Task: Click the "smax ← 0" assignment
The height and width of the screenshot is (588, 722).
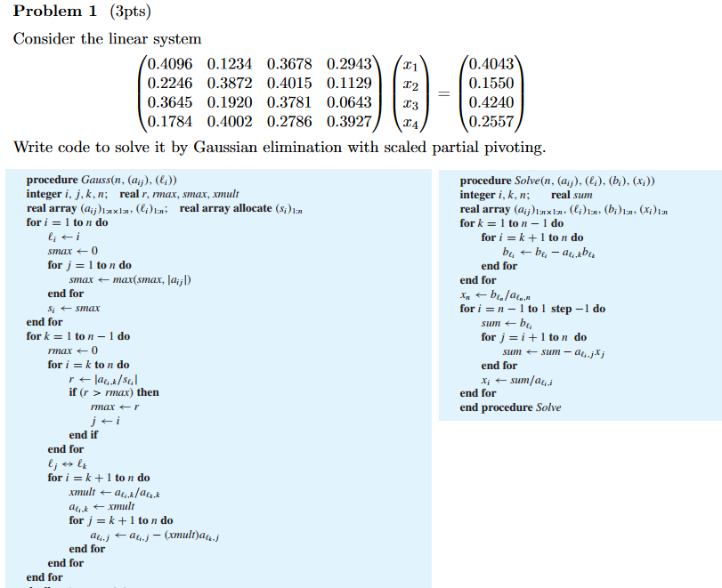Action: tap(73, 251)
